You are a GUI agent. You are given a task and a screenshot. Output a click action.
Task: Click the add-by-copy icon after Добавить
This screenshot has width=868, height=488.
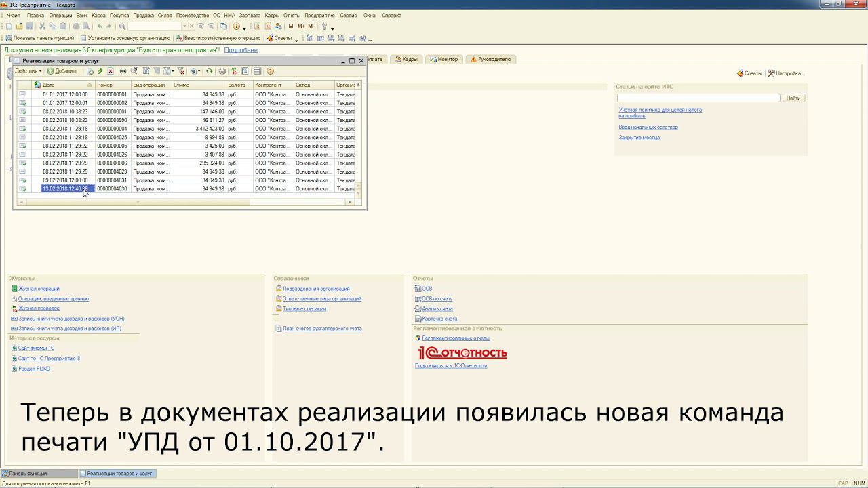(x=90, y=71)
